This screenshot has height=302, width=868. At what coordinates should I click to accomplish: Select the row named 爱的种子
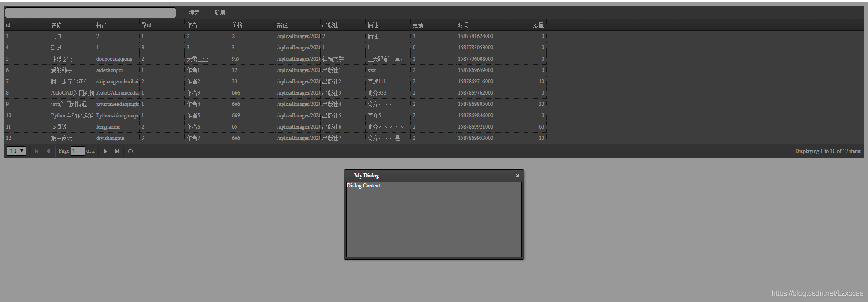[x=275, y=70]
